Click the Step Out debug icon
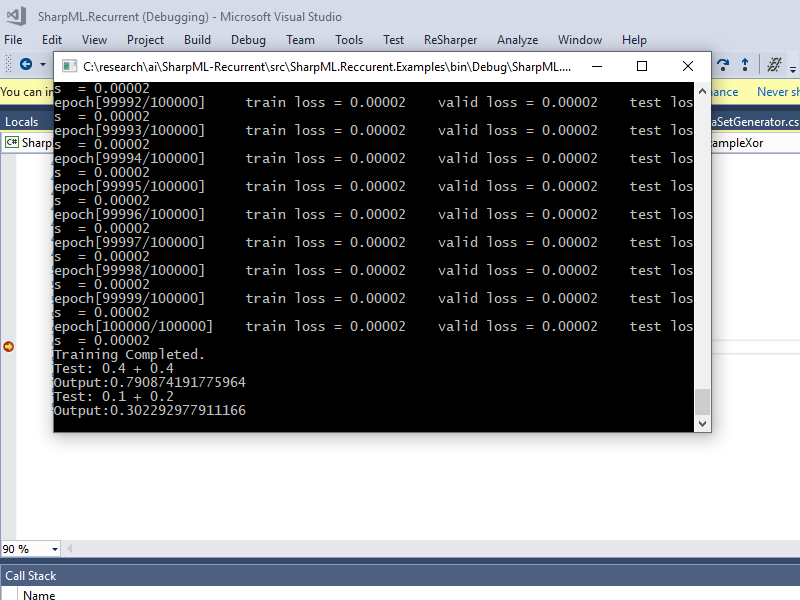The image size is (800, 600). pyautogui.click(x=745, y=64)
